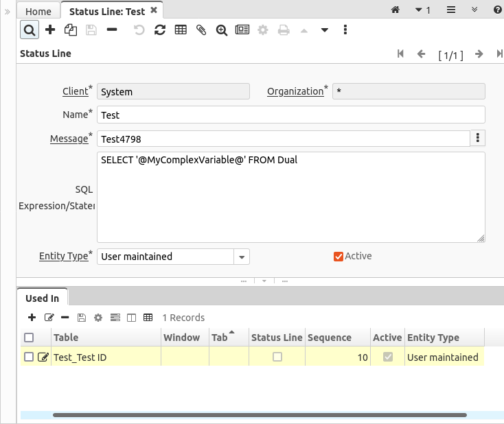Open the zoom across icon
504x424 pixels.
[221, 30]
